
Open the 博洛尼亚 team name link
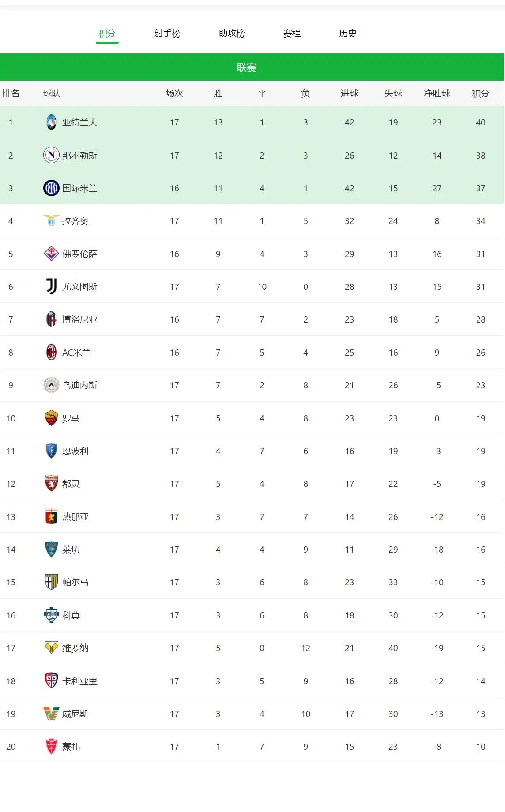click(80, 319)
